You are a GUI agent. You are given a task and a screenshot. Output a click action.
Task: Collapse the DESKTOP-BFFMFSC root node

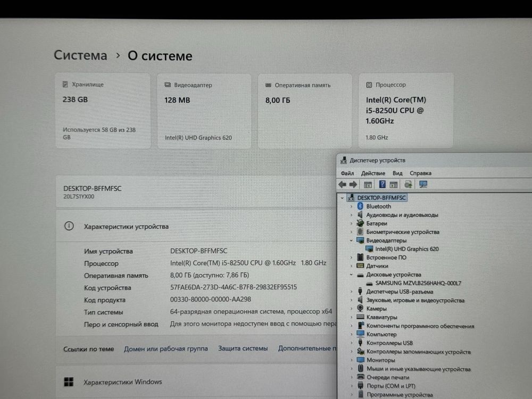(x=342, y=198)
